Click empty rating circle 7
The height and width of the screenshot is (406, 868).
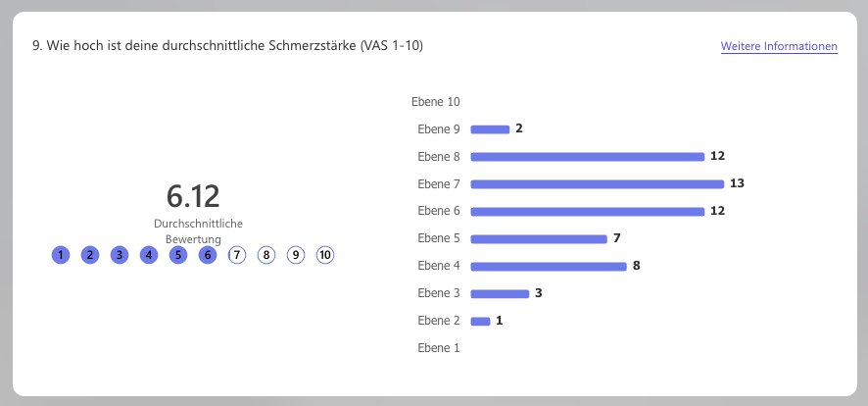[237, 255]
